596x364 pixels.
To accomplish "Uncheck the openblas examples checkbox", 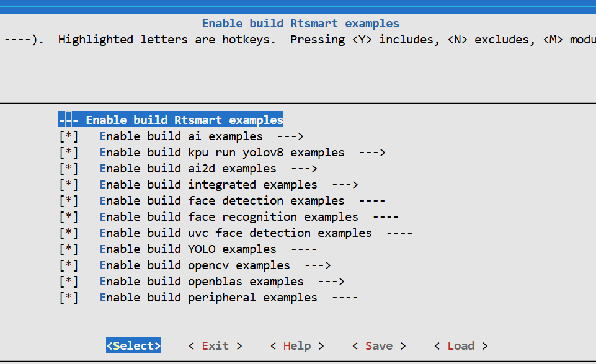I will point(69,282).
